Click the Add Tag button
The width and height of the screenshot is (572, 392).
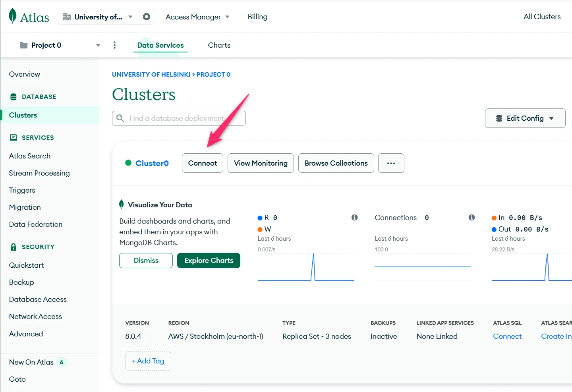pyautogui.click(x=148, y=361)
